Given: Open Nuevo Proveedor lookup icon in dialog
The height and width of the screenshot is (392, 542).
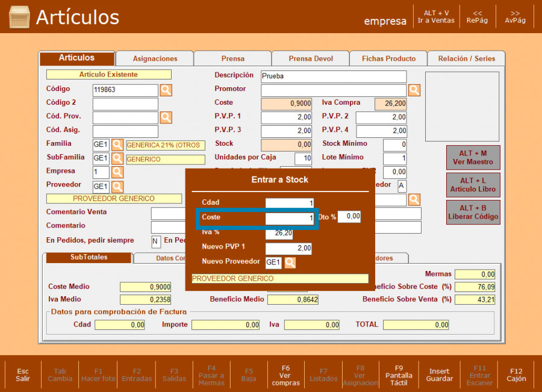Looking at the screenshot, I should click(x=290, y=263).
